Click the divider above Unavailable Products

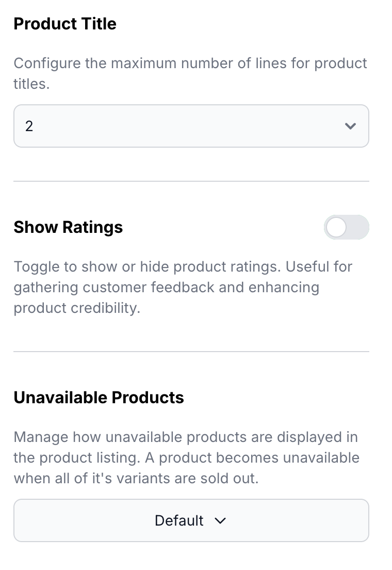click(x=191, y=352)
